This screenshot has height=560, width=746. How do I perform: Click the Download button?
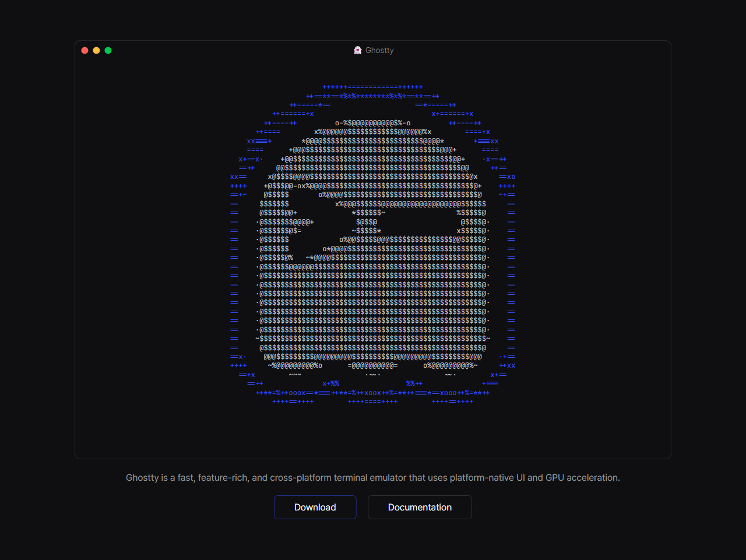(x=315, y=507)
